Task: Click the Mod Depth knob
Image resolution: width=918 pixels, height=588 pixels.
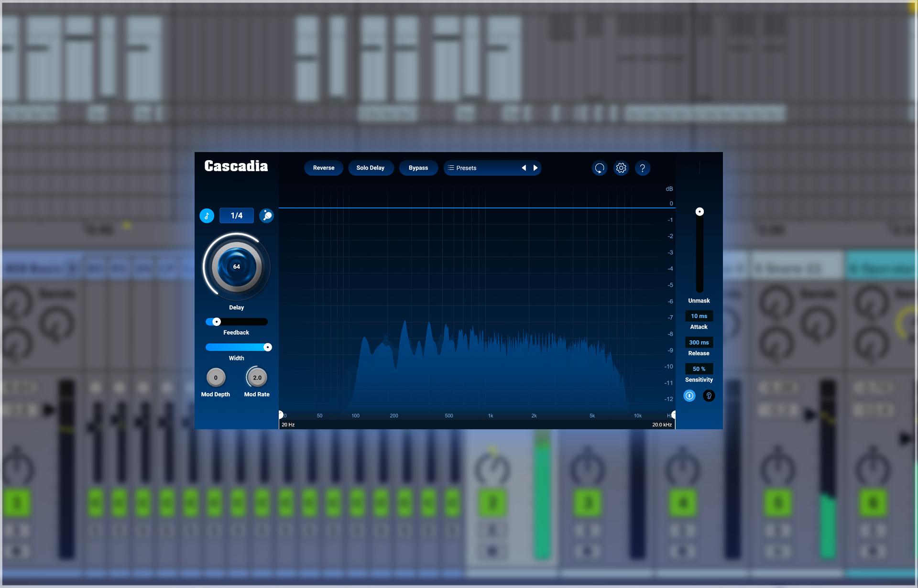Action: tap(216, 378)
